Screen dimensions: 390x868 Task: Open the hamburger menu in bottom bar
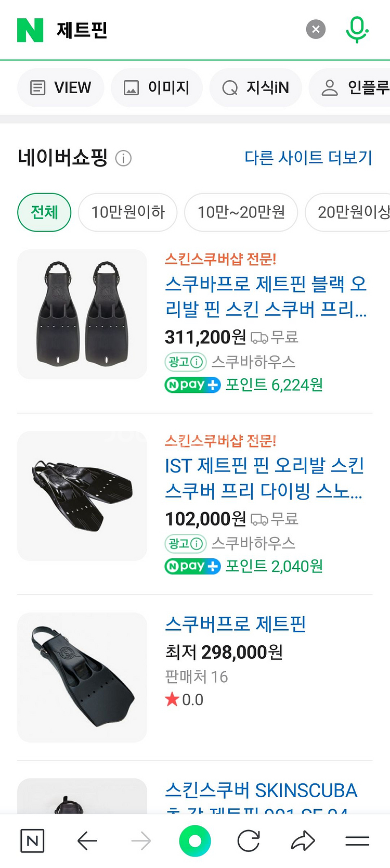357,840
